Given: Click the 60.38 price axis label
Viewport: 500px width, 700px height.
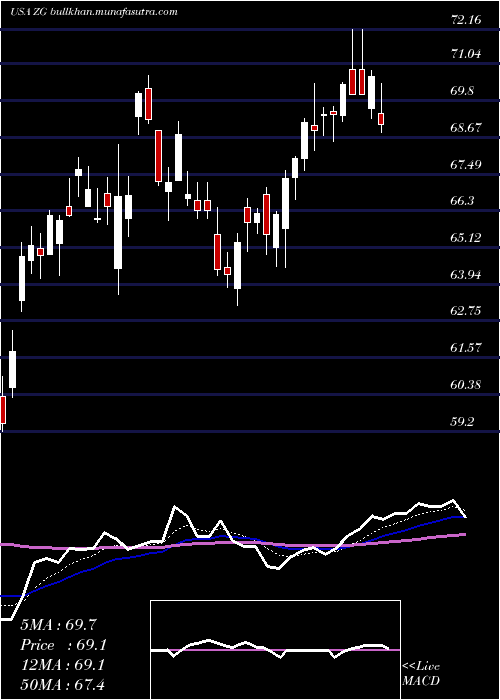Looking at the screenshot, I should point(466,384).
